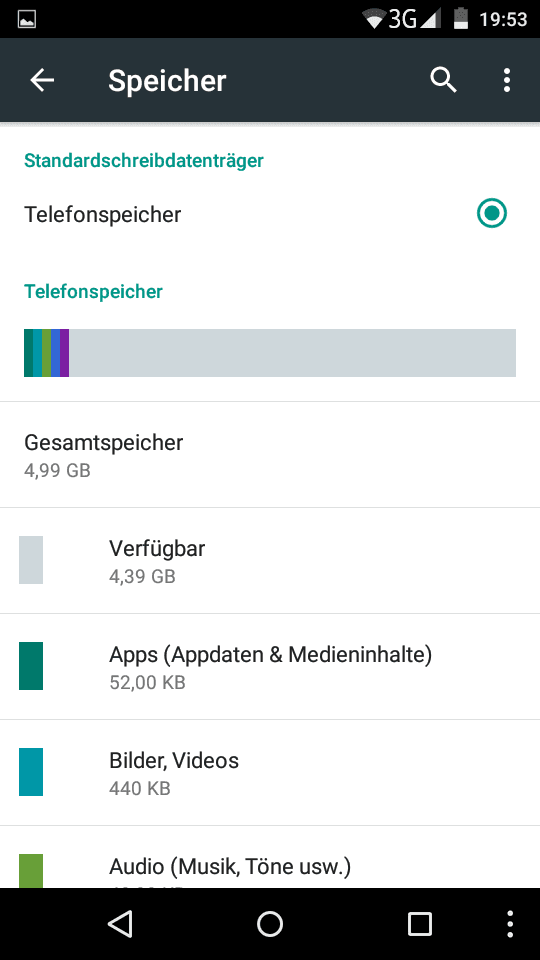
Task: Tap the gray free portion of the storage bar
Action: [293, 353]
